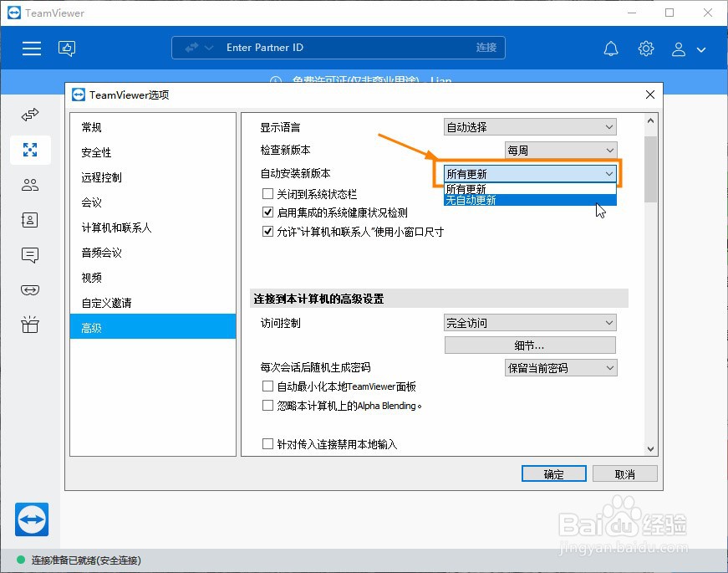Select 会议 options category
728x573 pixels.
coord(153,202)
